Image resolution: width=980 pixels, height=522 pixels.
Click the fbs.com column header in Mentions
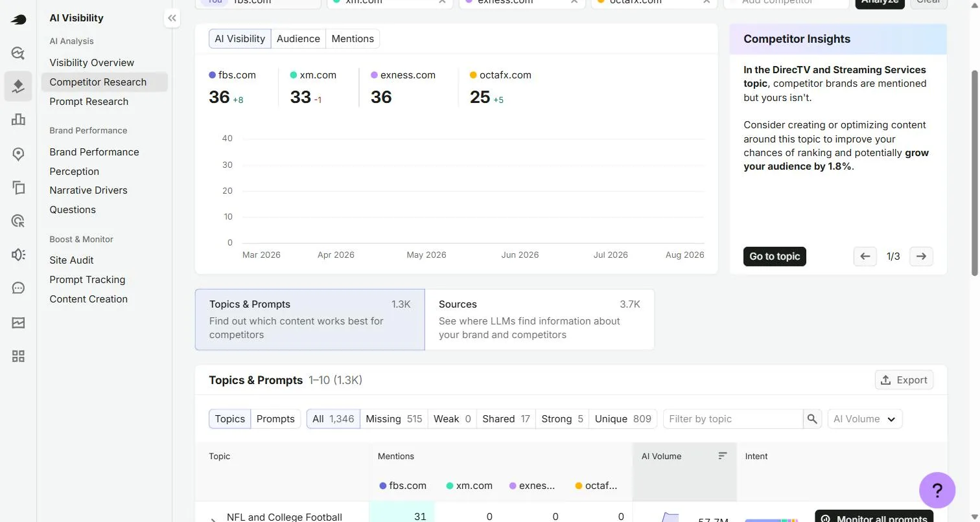click(402, 486)
